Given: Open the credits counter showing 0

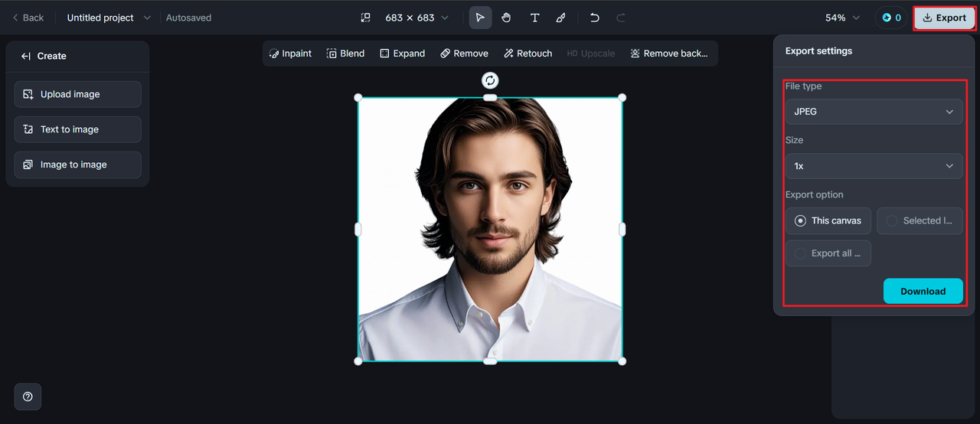Looking at the screenshot, I should point(891,18).
